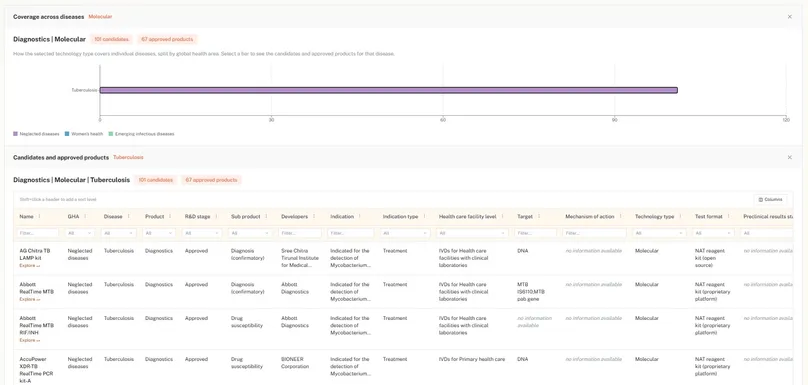Open the Name column menu icon
The height and width of the screenshot is (385, 808).
(39, 216)
